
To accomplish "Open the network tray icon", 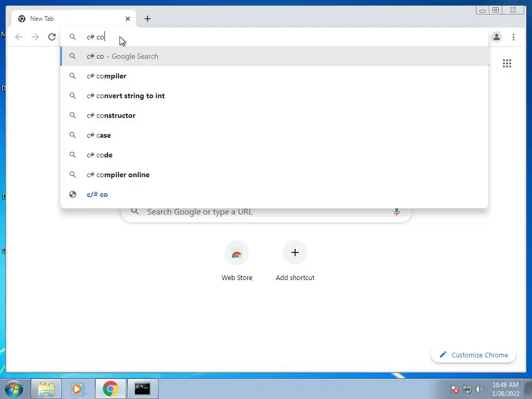I will [467, 389].
